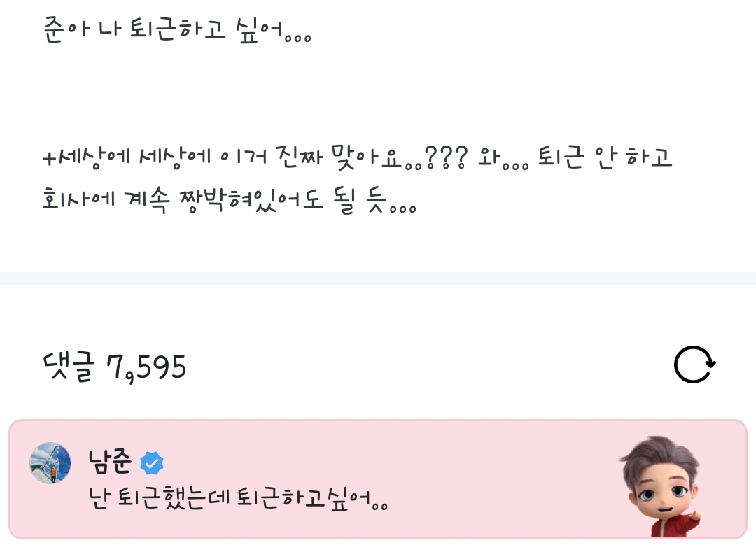
Task: Tap the 이거 word in the post body
Action: click(x=243, y=157)
